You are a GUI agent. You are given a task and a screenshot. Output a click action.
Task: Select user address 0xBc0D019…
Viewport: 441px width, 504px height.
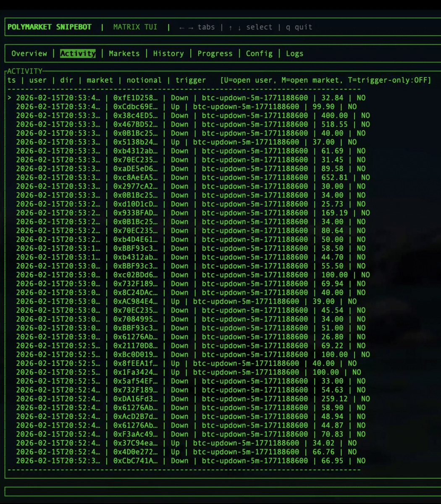pyautogui.click(x=136, y=354)
